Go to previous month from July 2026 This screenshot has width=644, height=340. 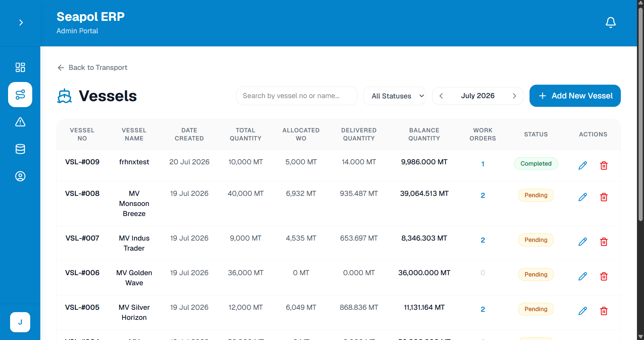441,96
